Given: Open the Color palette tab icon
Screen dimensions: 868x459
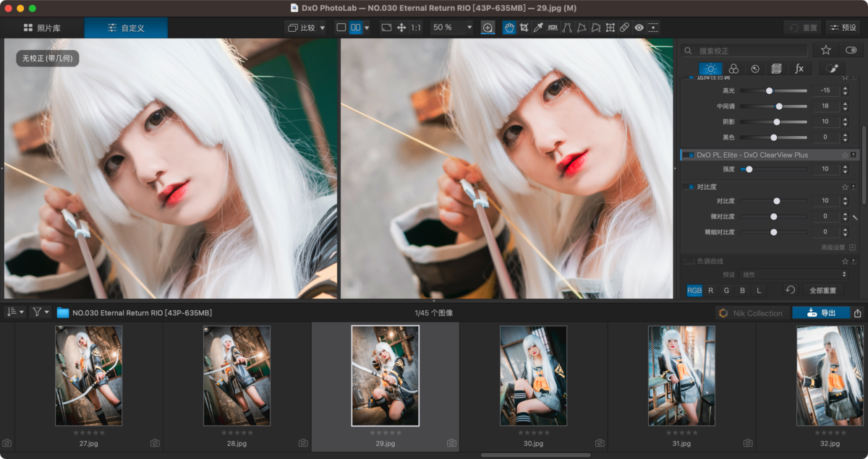Looking at the screenshot, I should [x=733, y=69].
